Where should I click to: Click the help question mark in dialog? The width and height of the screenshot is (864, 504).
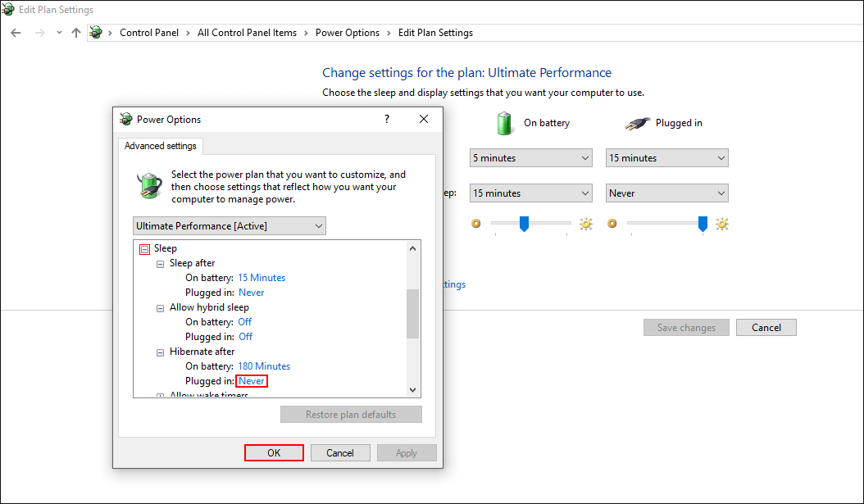tap(387, 119)
